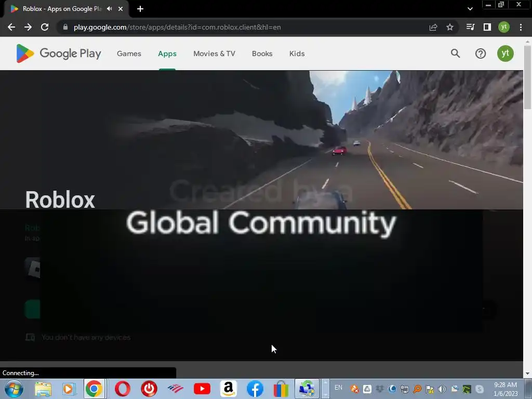This screenshot has width=532, height=399.
Task: Close the Roblox tab
Action: coord(121,9)
